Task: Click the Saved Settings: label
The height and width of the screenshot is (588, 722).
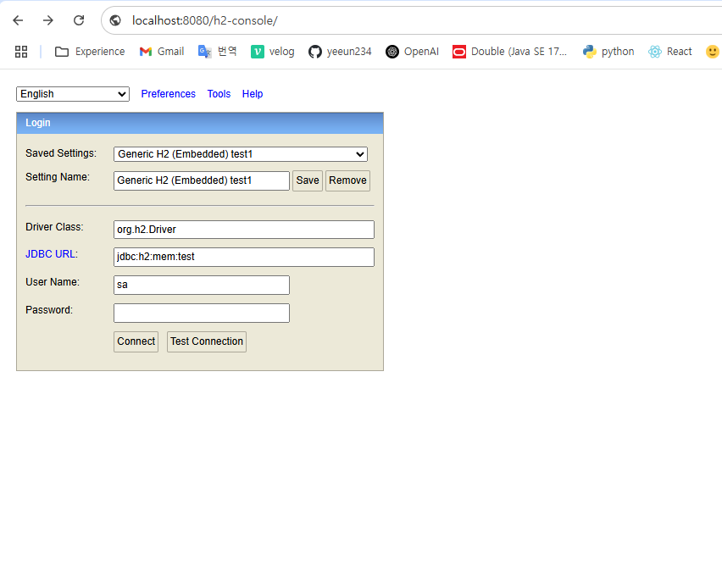Action: pyautogui.click(x=61, y=153)
